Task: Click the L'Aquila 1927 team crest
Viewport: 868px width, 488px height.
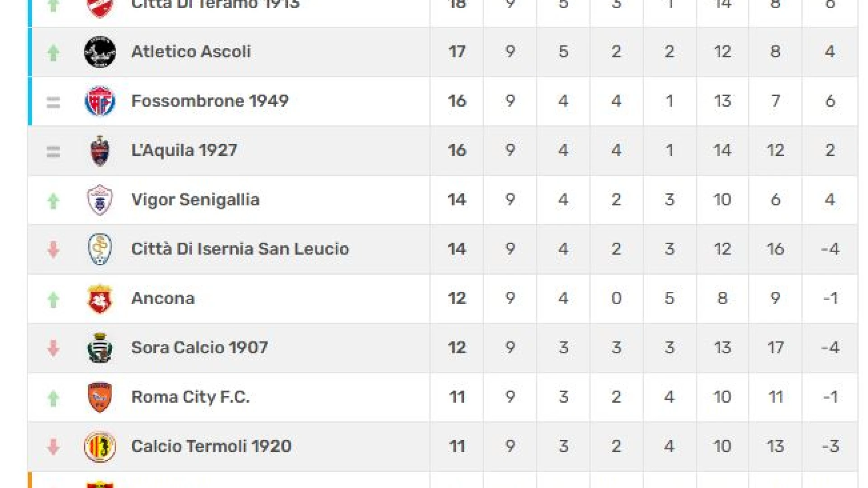Action: coord(100,150)
